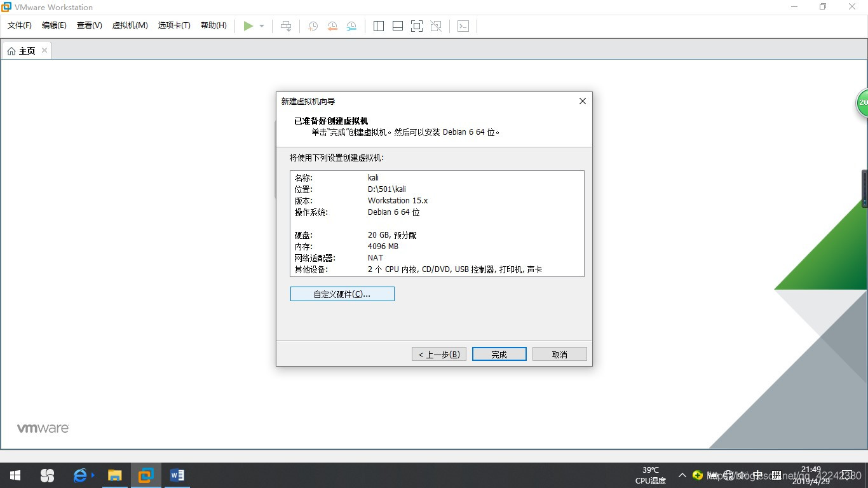Click the 20 GB, 预分配 disk value
868x488 pixels.
coord(392,235)
